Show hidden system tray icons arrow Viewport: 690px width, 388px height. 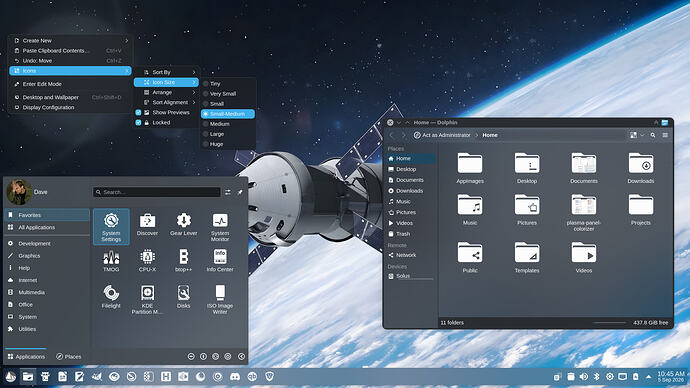coord(649,377)
